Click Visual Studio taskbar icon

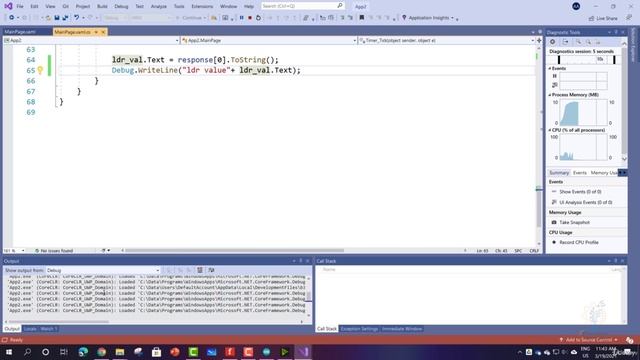[x=303, y=352]
